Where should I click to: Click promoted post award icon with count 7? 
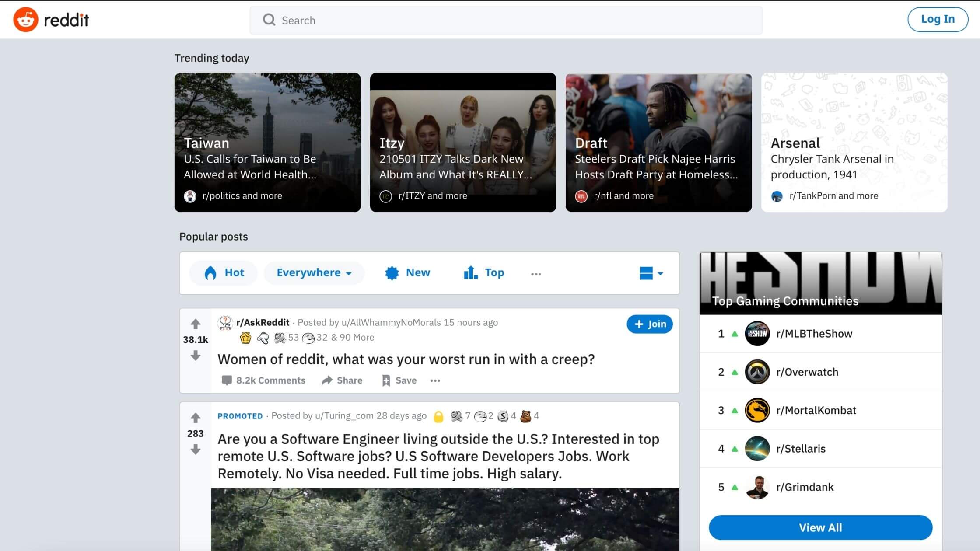(x=456, y=416)
